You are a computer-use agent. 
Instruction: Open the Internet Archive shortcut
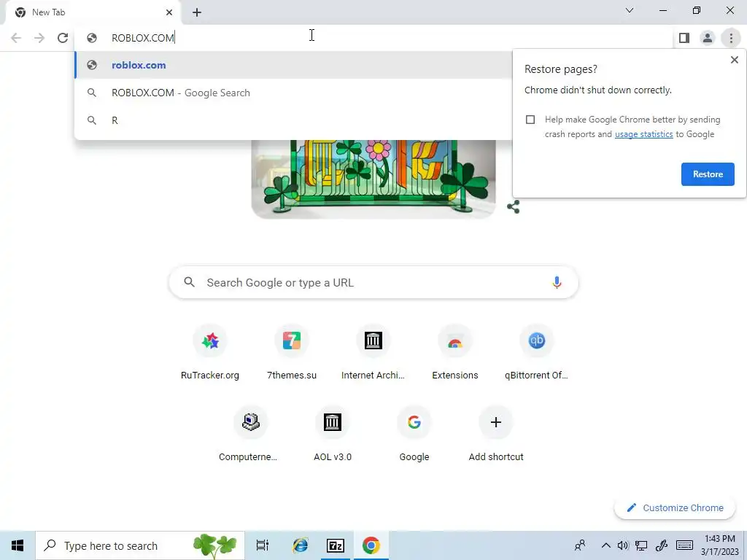[373, 352]
